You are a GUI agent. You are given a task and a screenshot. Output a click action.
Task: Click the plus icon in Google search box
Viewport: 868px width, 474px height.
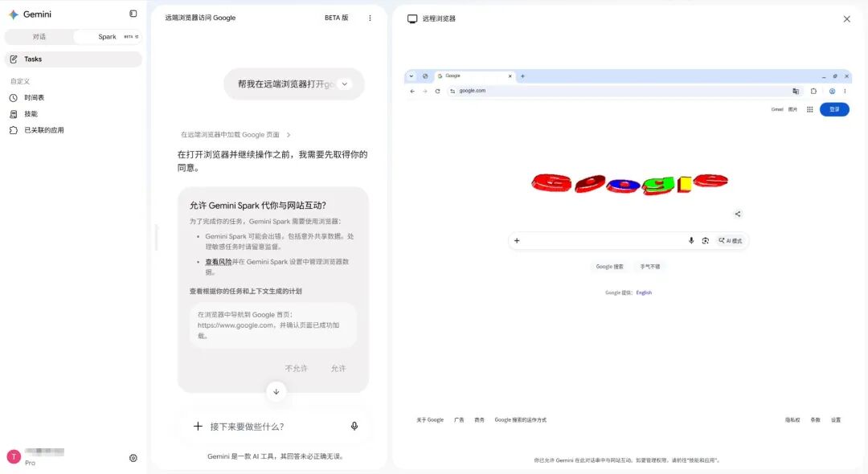pos(517,240)
